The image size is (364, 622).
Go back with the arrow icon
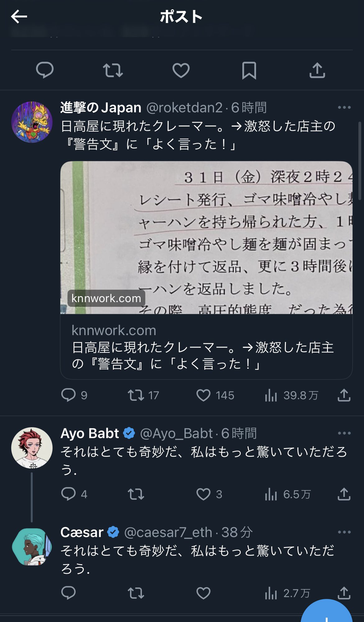click(x=19, y=16)
